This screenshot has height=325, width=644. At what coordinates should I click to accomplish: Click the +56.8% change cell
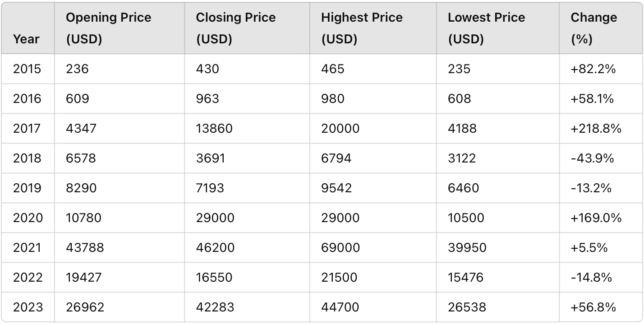(593, 307)
